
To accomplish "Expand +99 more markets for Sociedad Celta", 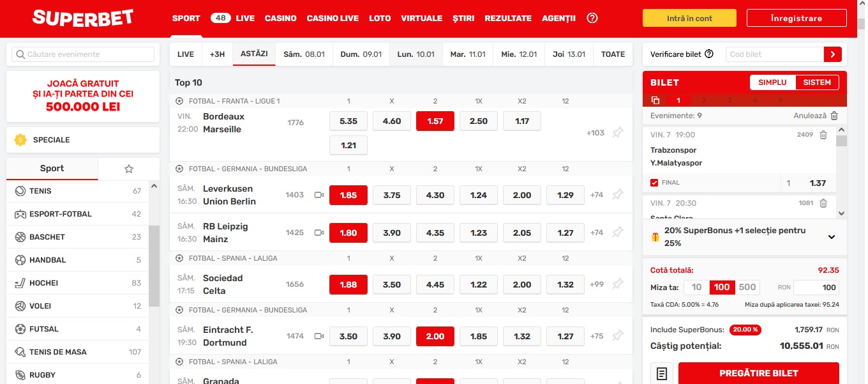I will pos(597,284).
